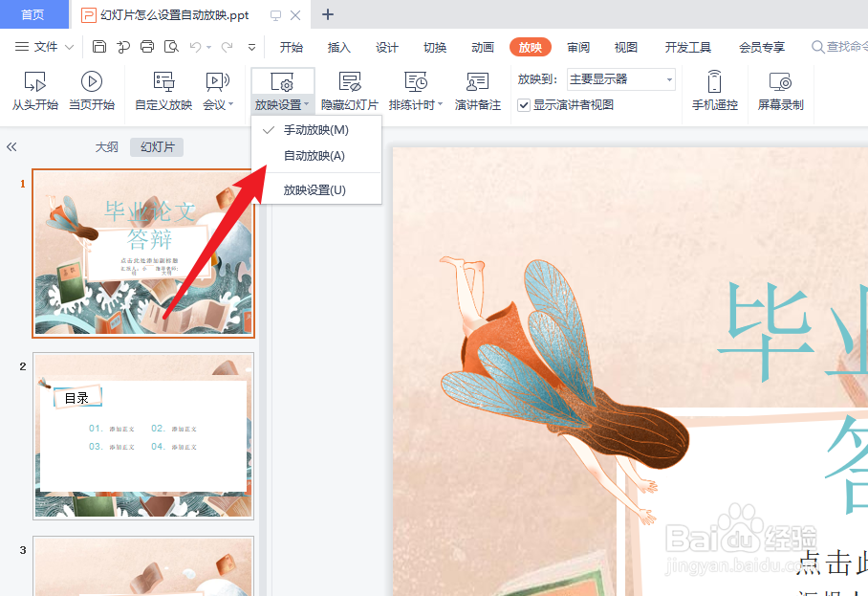The height and width of the screenshot is (596, 868).
Task: Expand the 排练计时 dropdown arrow
Action: (440, 104)
